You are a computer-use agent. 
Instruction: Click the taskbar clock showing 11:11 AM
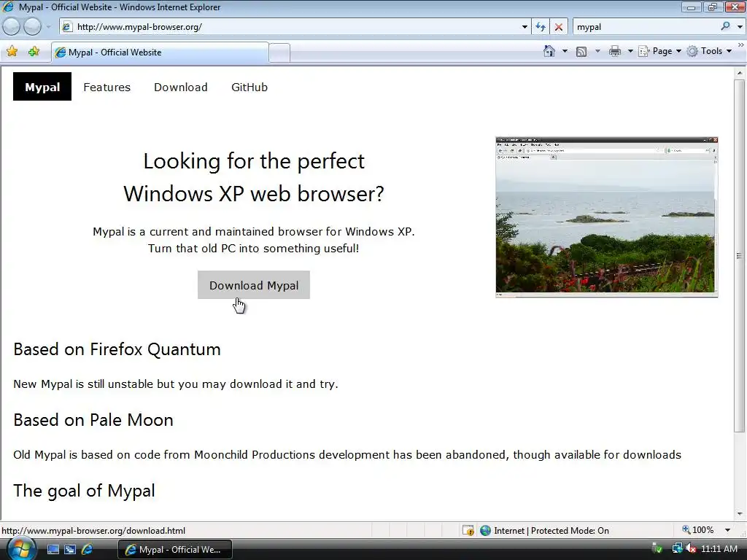719,549
